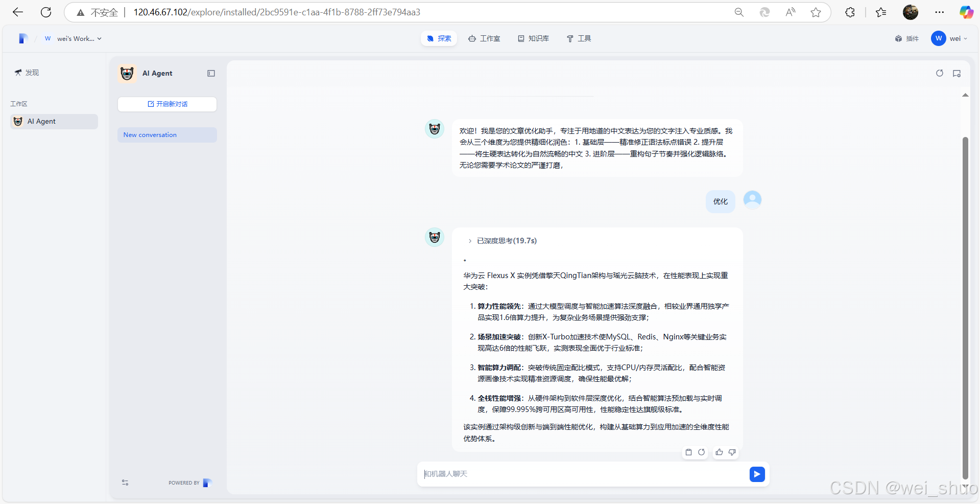This screenshot has width=980, height=504.
Task: Open browser extensions puzzle icon
Action: [850, 12]
